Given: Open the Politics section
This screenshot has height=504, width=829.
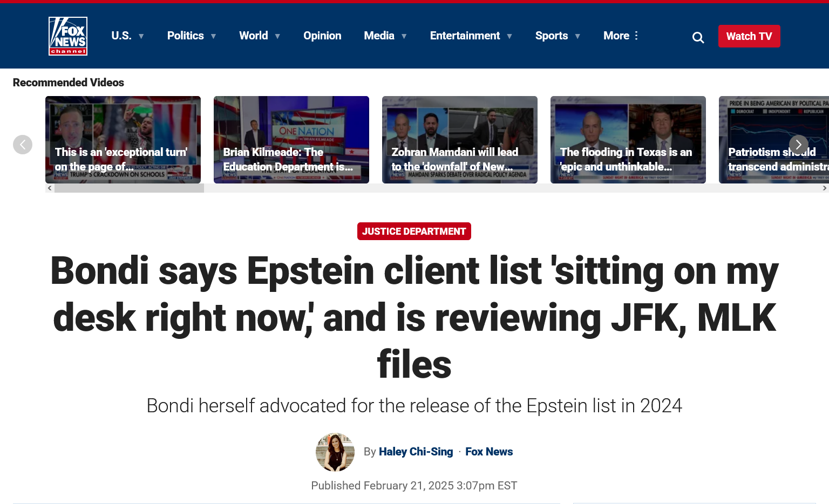Looking at the screenshot, I should click(185, 36).
